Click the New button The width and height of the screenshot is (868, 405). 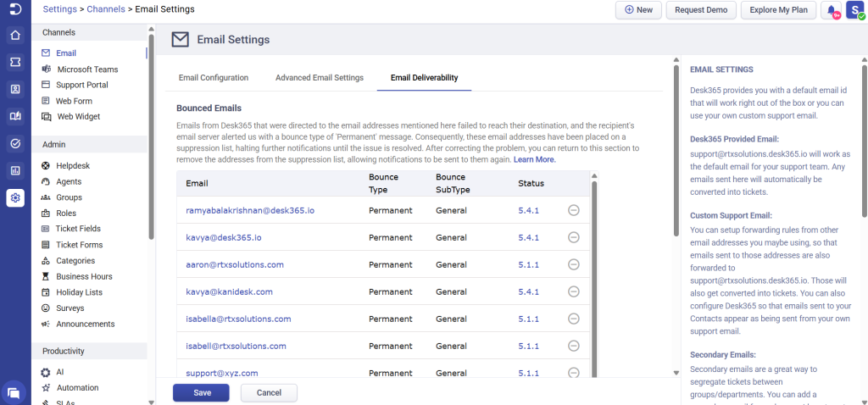638,10
